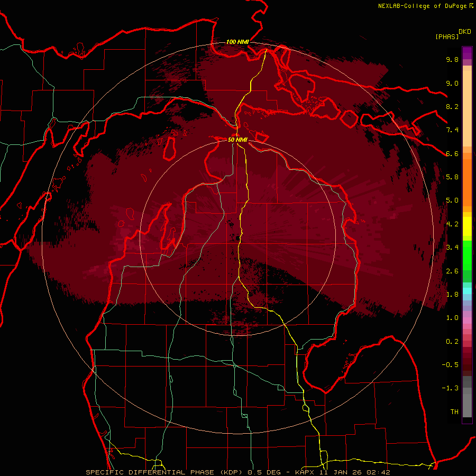Click the 1.8 value on the color scale

[x=452, y=295]
